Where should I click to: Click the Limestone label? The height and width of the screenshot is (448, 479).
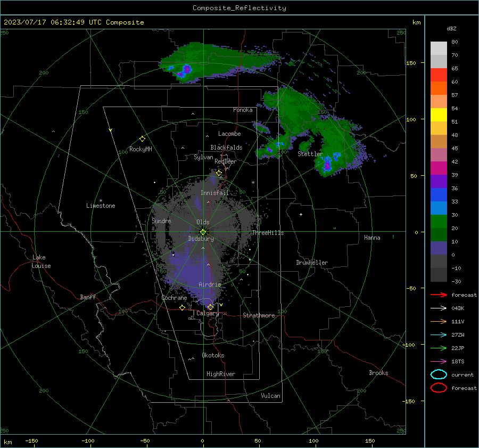[101, 206]
